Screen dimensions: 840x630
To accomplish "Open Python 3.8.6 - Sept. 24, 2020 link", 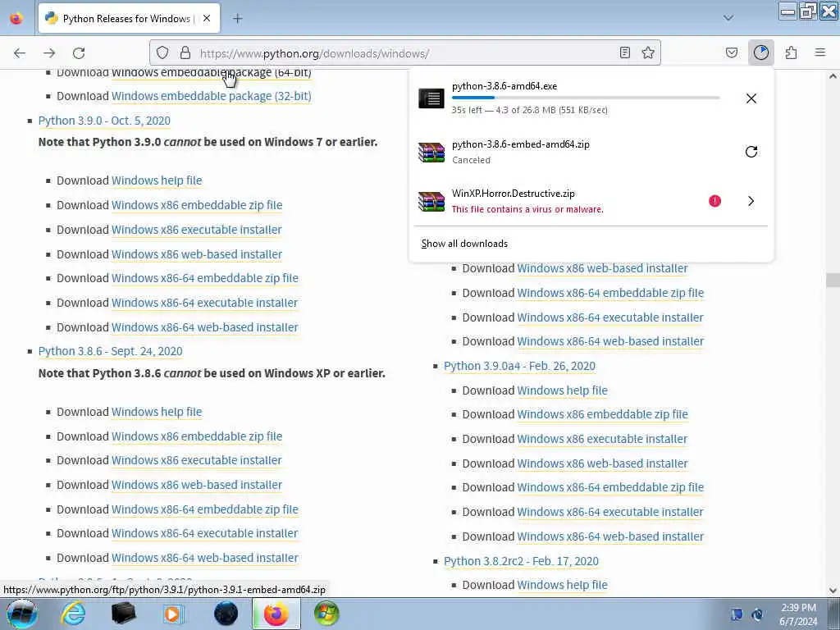I will tap(111, 351).
